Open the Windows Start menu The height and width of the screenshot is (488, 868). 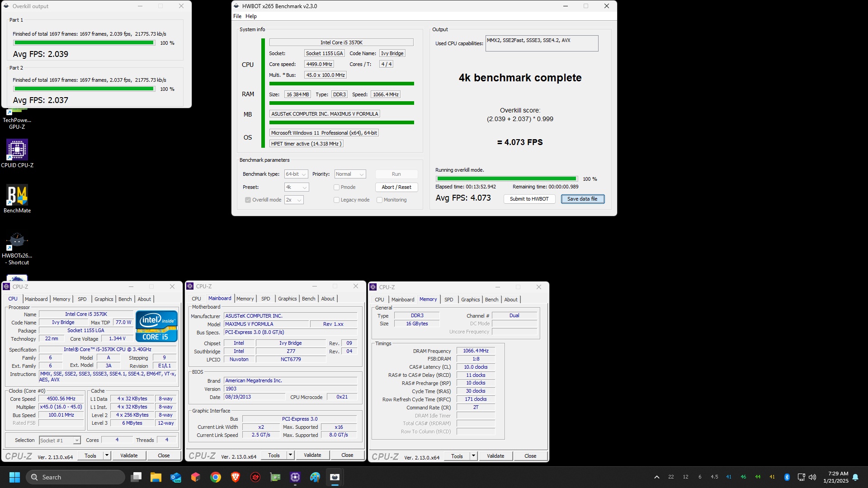(14, 477)
